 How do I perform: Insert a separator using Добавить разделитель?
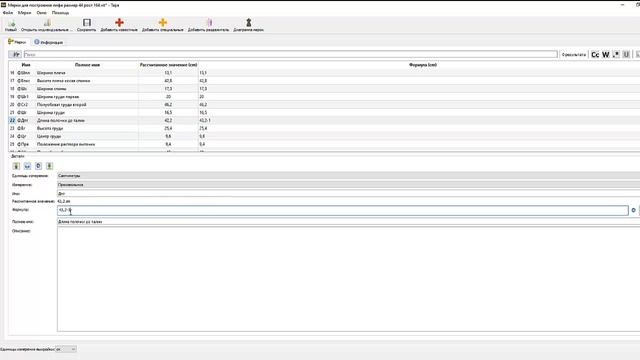tap(209, 25)
